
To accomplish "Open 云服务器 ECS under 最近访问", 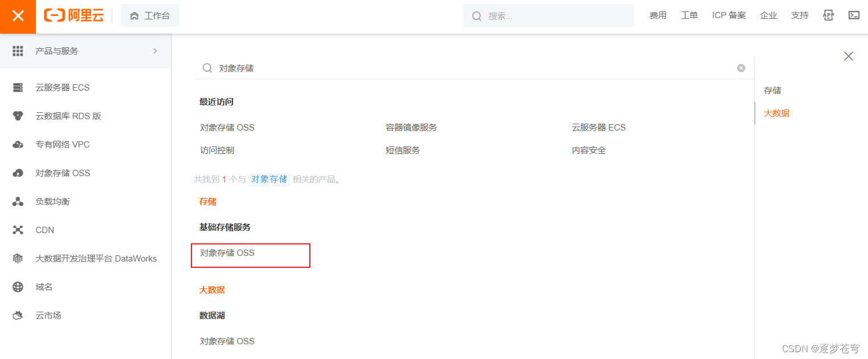I will 599,128.
